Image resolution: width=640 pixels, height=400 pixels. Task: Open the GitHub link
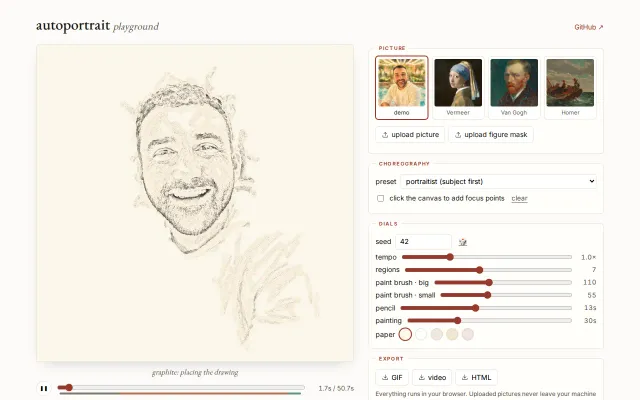(x=589, y=27)
